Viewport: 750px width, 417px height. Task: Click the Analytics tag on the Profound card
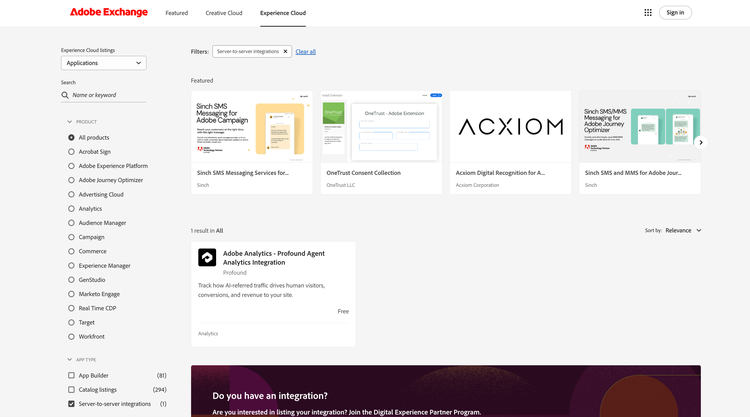pyautogui.click(x=208, y=333)
